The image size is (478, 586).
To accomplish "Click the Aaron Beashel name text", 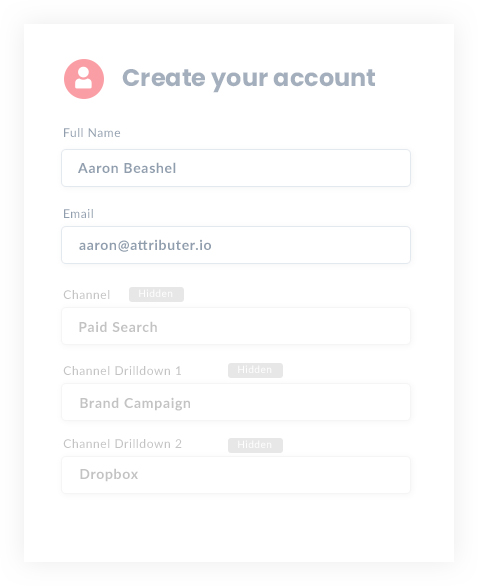I will pos(127,168).
